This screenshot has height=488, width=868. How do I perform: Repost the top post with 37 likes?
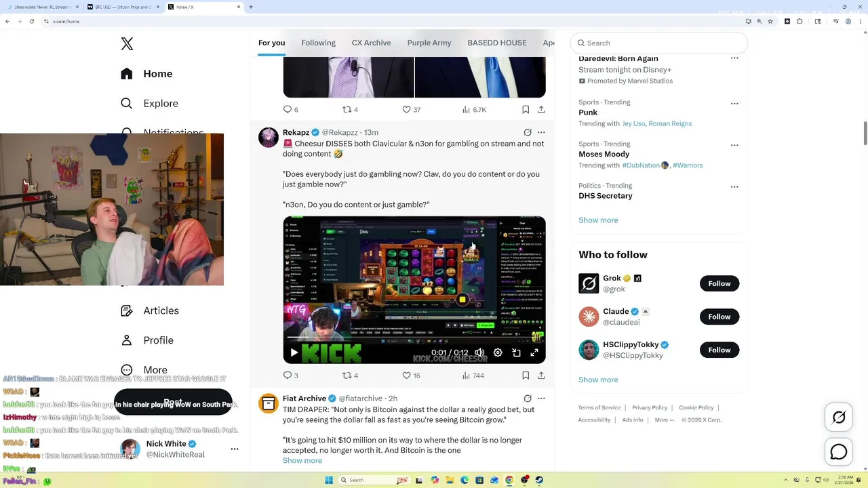pyautogui.click(x=350, y=109)
